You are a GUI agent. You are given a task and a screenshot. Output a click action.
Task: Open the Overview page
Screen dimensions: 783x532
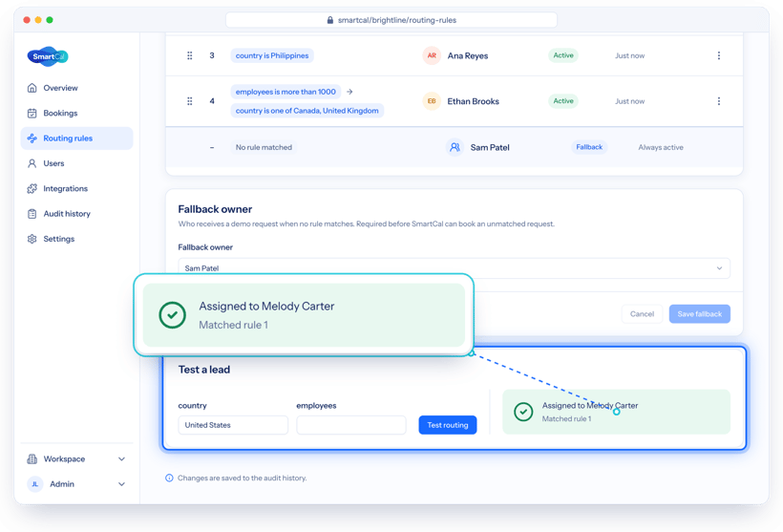[x=77, y=88]
